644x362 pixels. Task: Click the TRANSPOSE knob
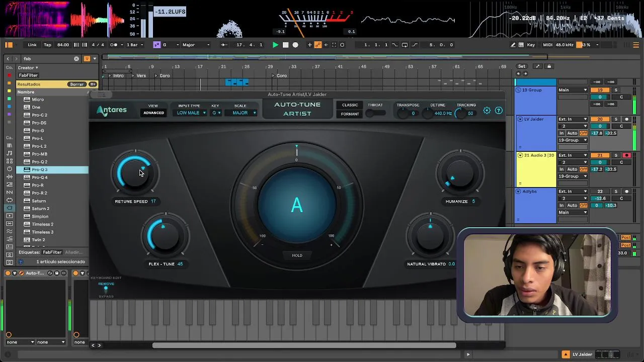(x=404, y=113)
